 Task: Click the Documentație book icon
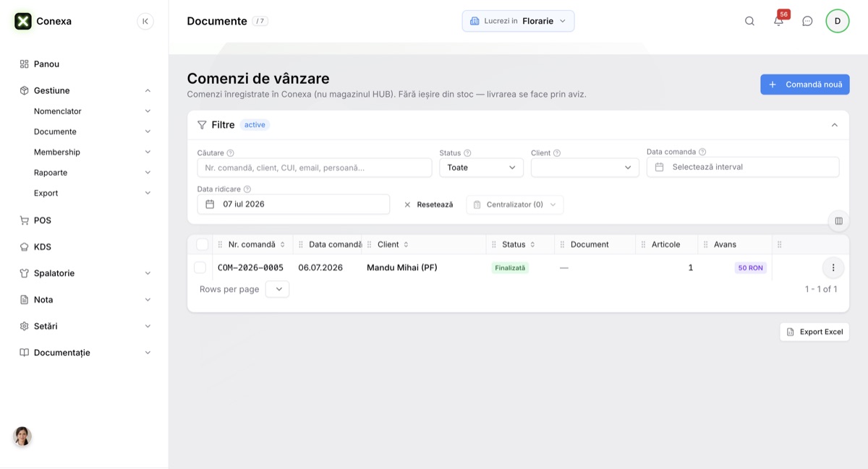click(24, 353)
